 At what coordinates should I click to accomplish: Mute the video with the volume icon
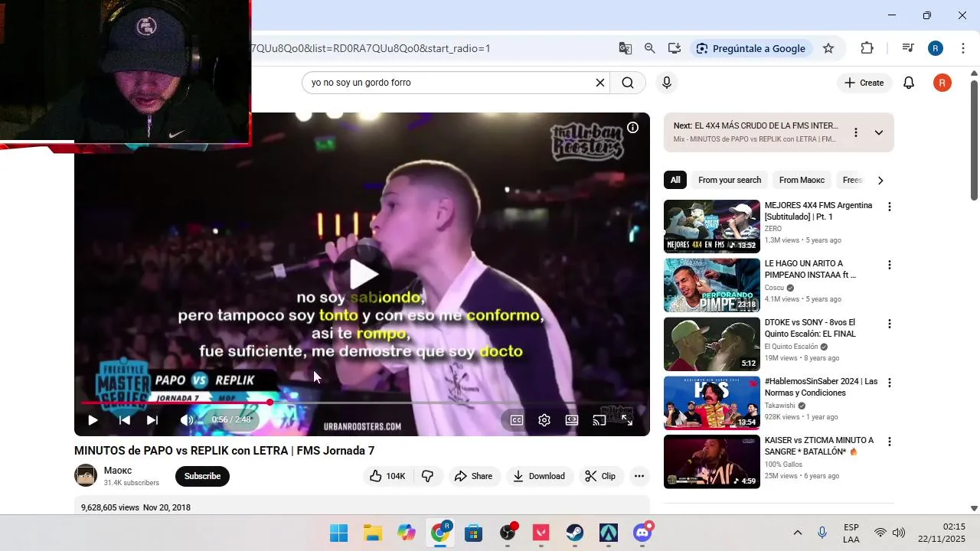pos(187,420)
